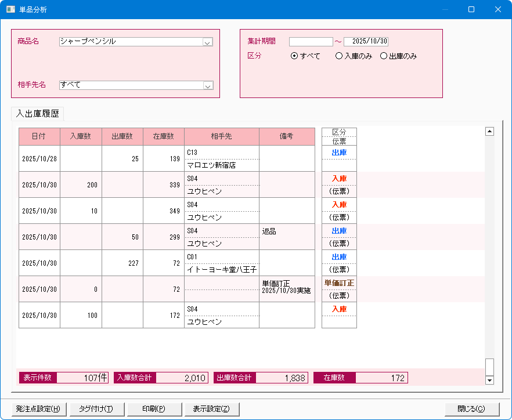
Task: Click the 単価訂正 label in 区分 column
Action: tap(339, 283)
